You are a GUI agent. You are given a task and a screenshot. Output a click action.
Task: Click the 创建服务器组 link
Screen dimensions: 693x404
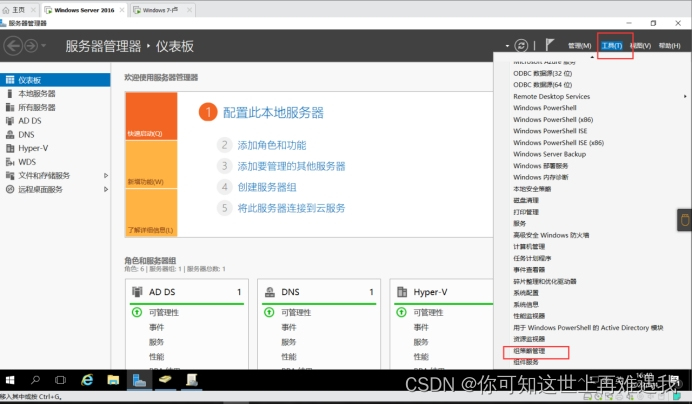click(x=267, y=187)
